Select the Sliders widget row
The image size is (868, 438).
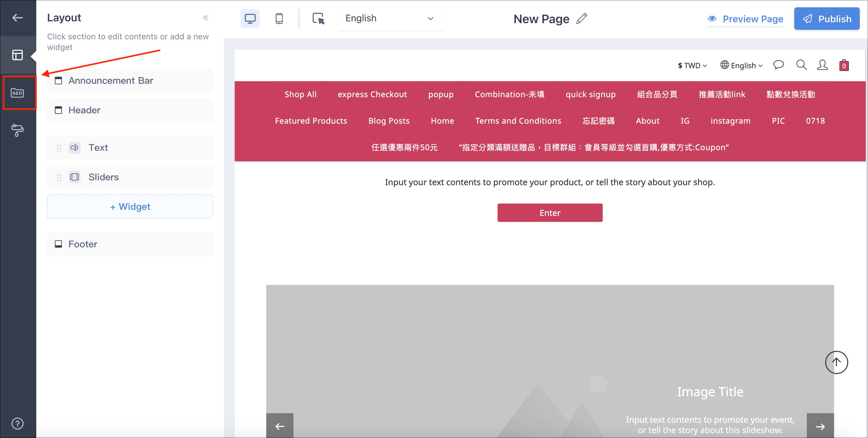pyautogui.click(x=130, y=177)
